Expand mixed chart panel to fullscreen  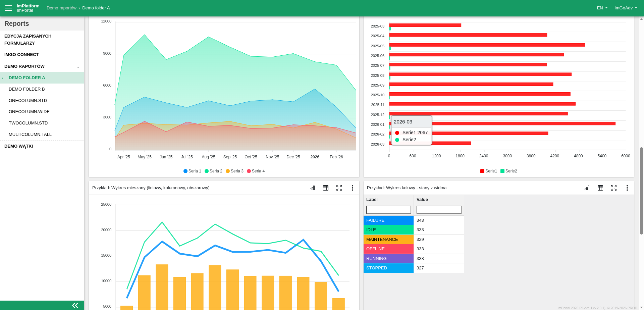pos(339,188)
